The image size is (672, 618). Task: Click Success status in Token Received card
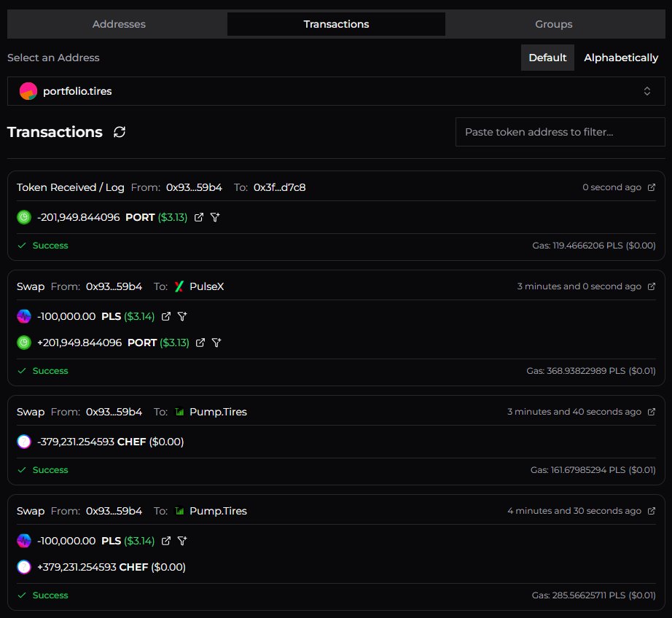(x=50, y=246)
